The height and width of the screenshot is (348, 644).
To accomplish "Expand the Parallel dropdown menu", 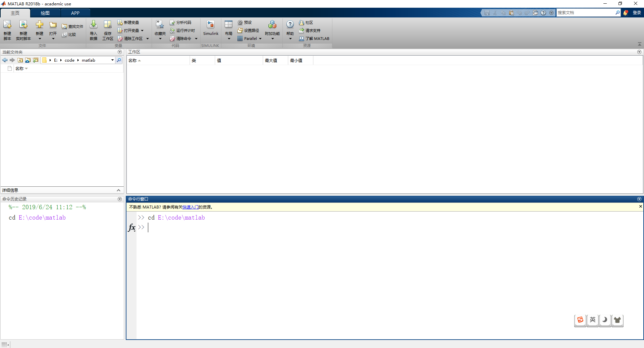I will click(x=260, y=39).
